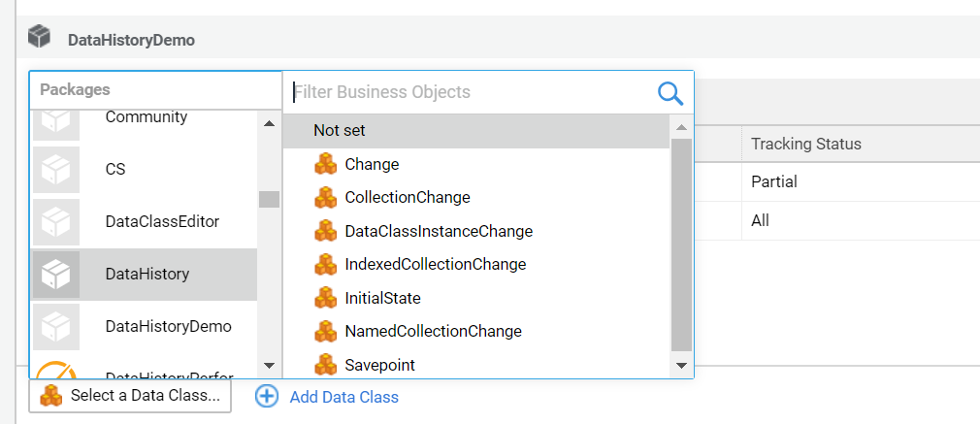Click the DataHistoryDemo package cube icon in header
This screenshot has width=980, height=424.
(39, 37)
